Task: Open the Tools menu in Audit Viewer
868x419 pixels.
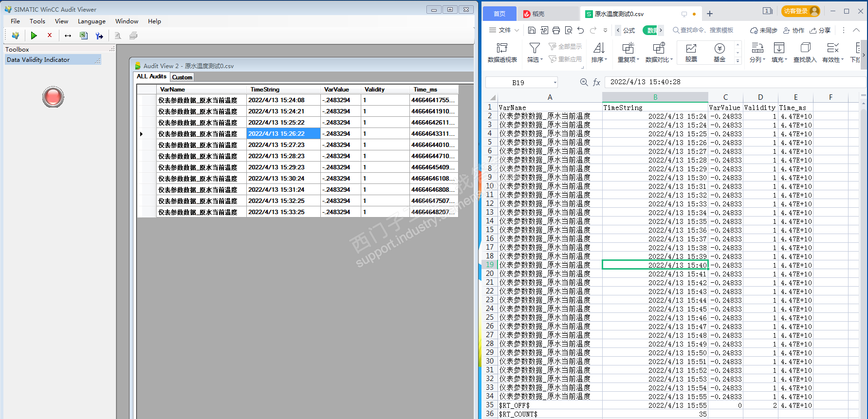Action: point(37,21)
